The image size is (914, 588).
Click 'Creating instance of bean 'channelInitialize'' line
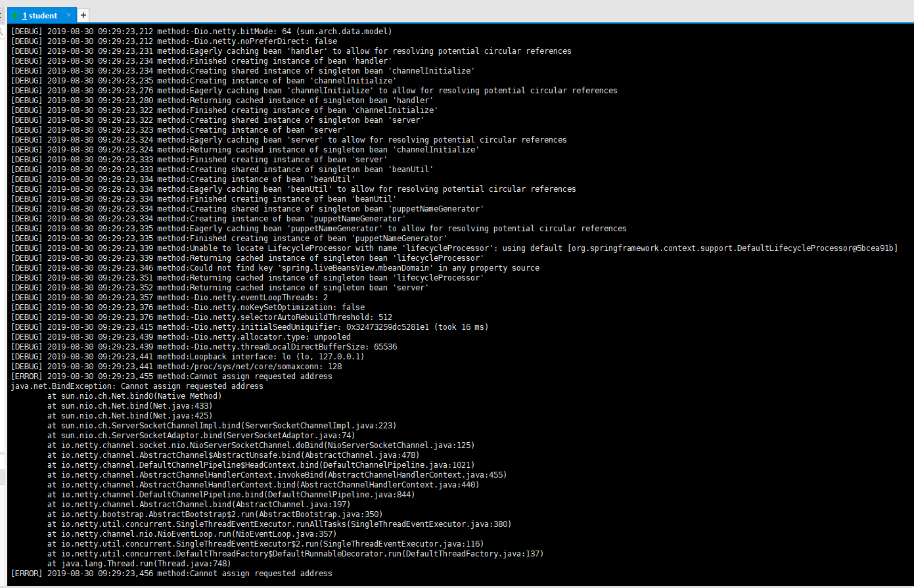coord(204,81)
